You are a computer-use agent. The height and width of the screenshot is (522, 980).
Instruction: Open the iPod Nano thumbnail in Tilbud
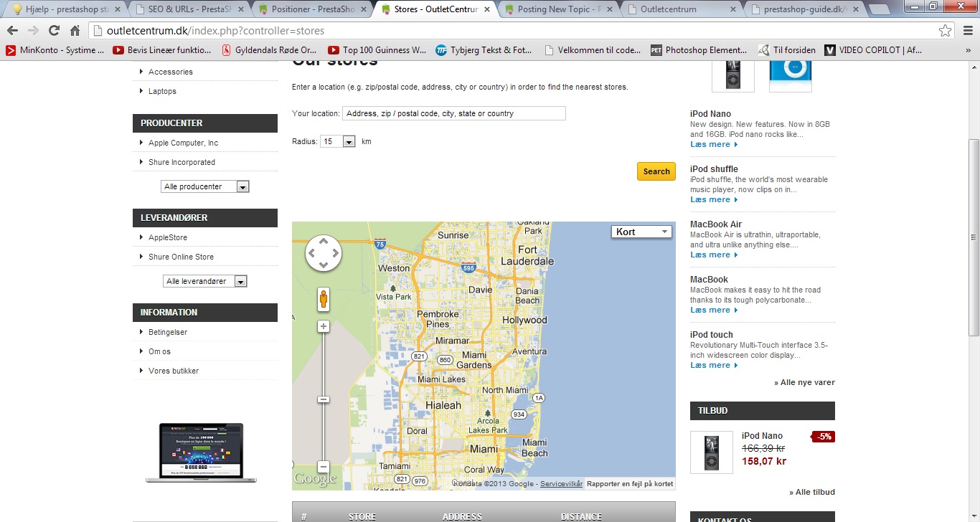point(712,452)
